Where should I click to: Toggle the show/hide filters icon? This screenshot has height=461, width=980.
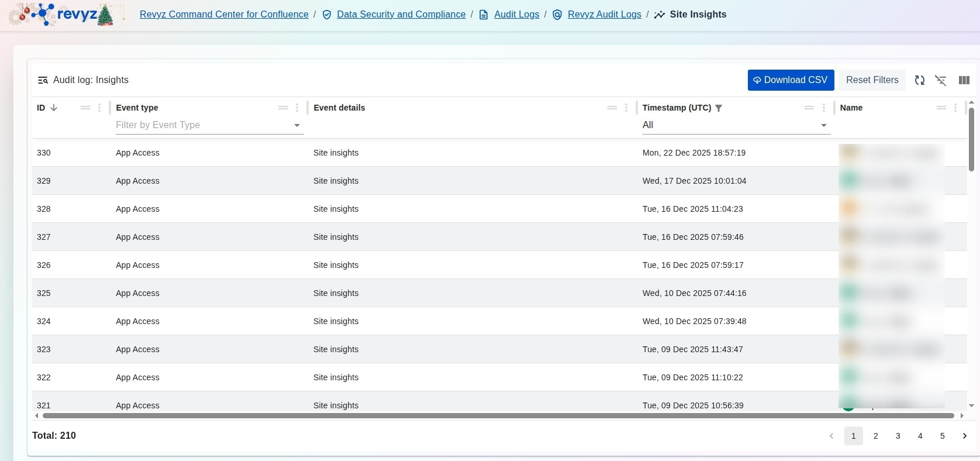(x=940, y=80)
